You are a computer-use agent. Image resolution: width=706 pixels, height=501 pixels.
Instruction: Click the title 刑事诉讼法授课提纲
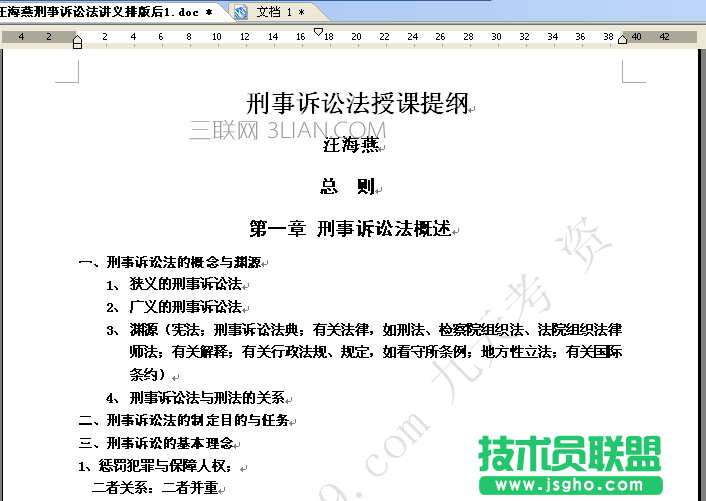coord(358,103)
